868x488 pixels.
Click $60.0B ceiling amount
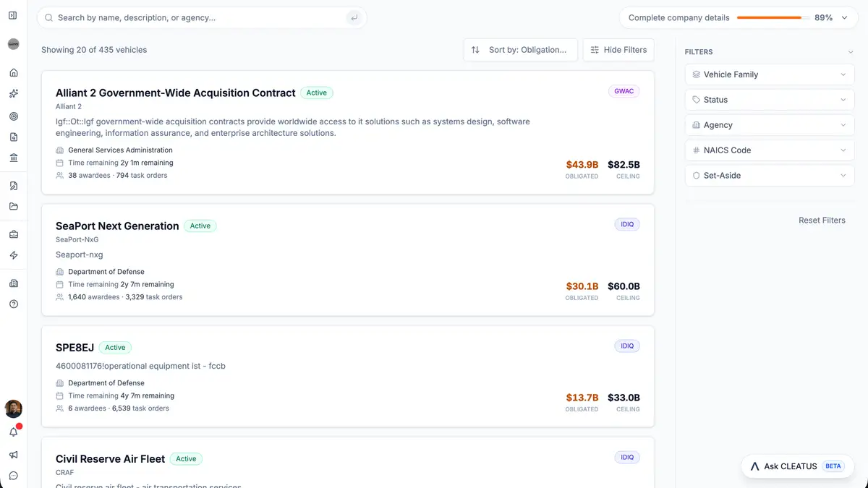coord(624,287)
